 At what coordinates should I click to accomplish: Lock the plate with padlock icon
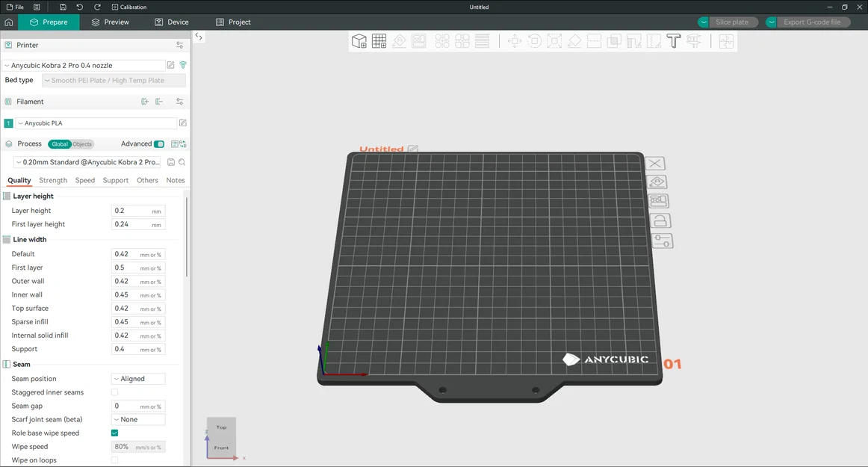tap(660, 221)
